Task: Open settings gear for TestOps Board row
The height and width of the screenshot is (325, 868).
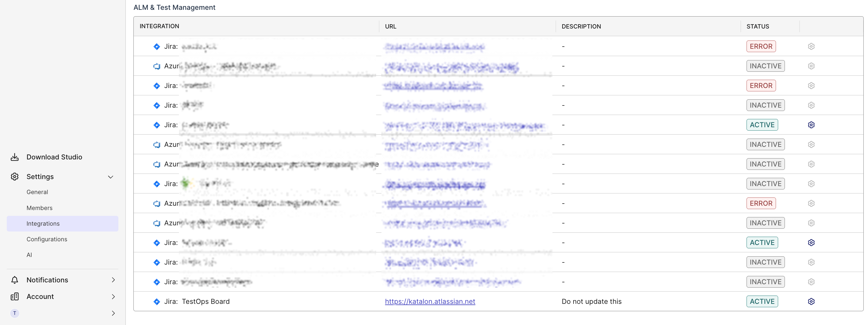Action: [811, 302]
